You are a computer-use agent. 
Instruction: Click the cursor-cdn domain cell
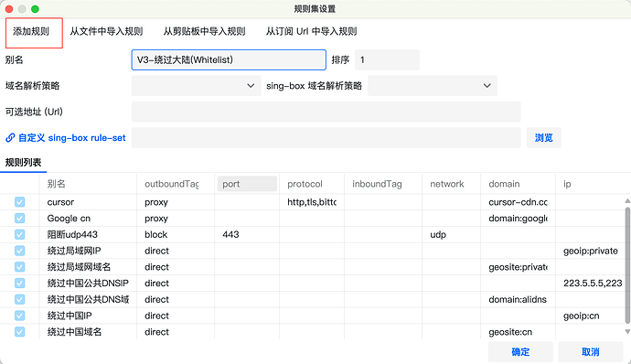point(518,202)
